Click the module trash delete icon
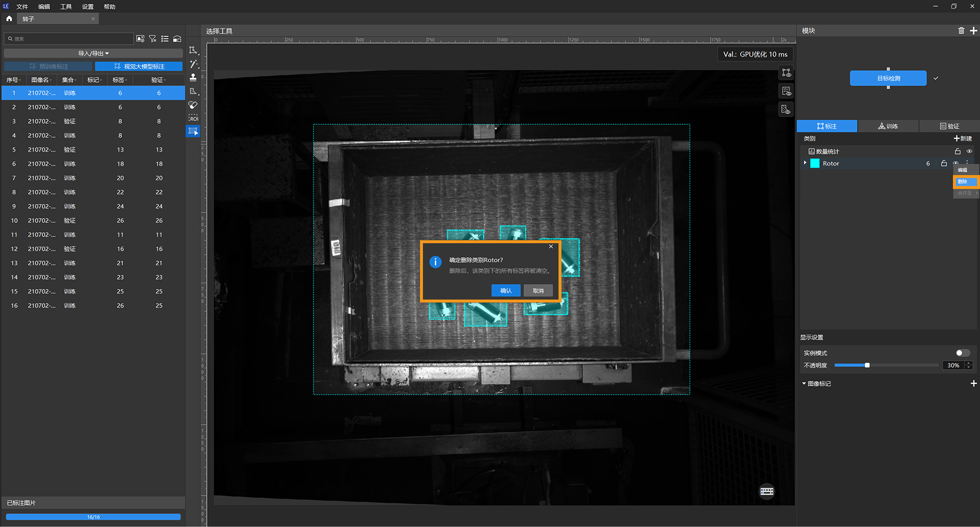This screenshot has width=980, height=527. [x=961, y=31]
